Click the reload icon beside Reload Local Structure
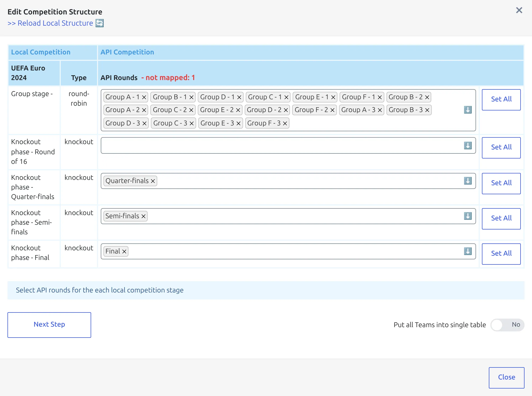This screenshot has height=396, width=532. point(100,23)
